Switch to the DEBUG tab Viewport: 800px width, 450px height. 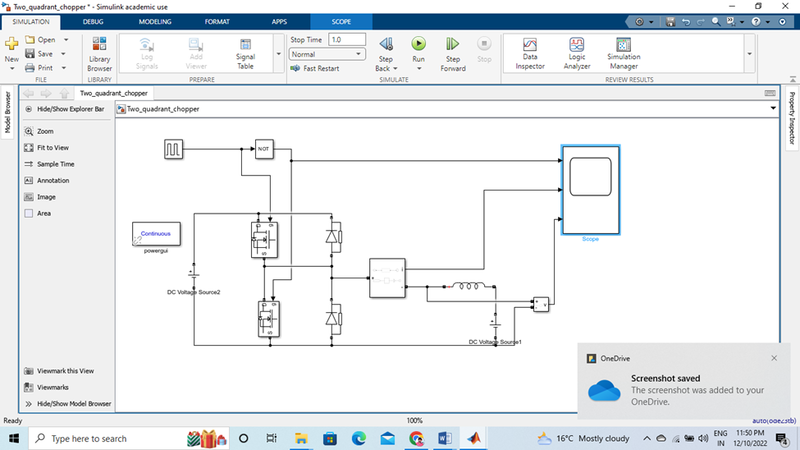93,22
